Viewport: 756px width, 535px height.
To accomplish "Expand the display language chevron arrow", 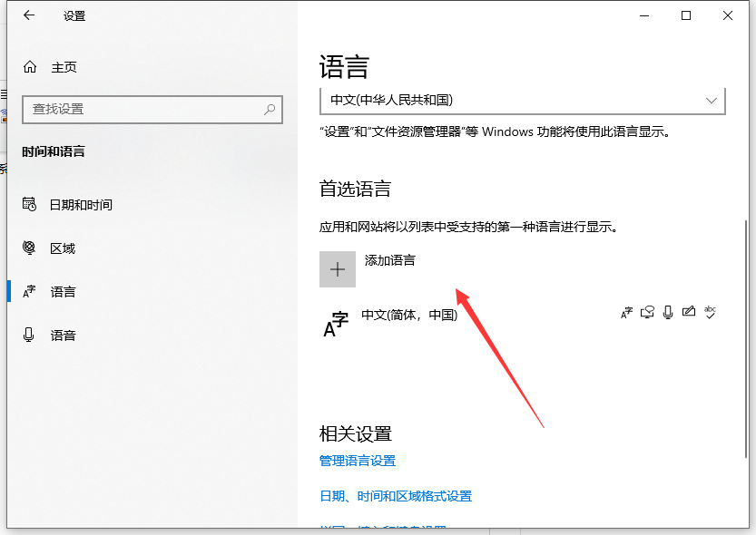I will [x=711, y=100].
